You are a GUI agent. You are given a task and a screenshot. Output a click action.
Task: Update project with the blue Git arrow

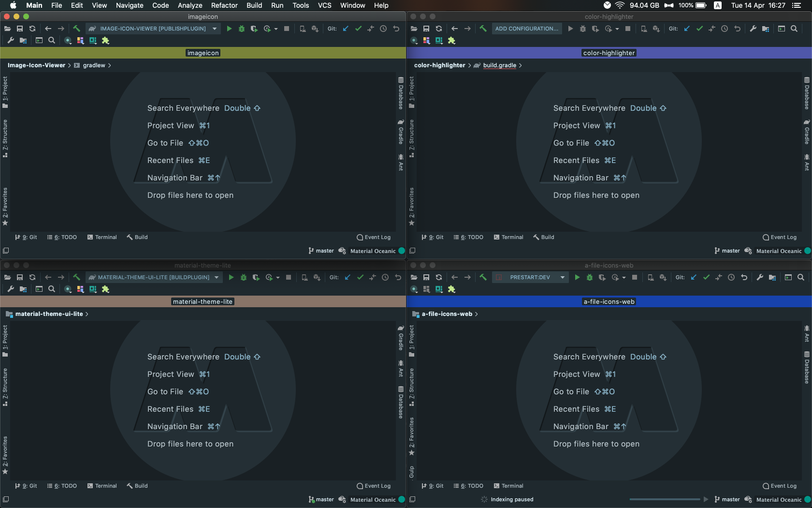click(x=345, y=29)
